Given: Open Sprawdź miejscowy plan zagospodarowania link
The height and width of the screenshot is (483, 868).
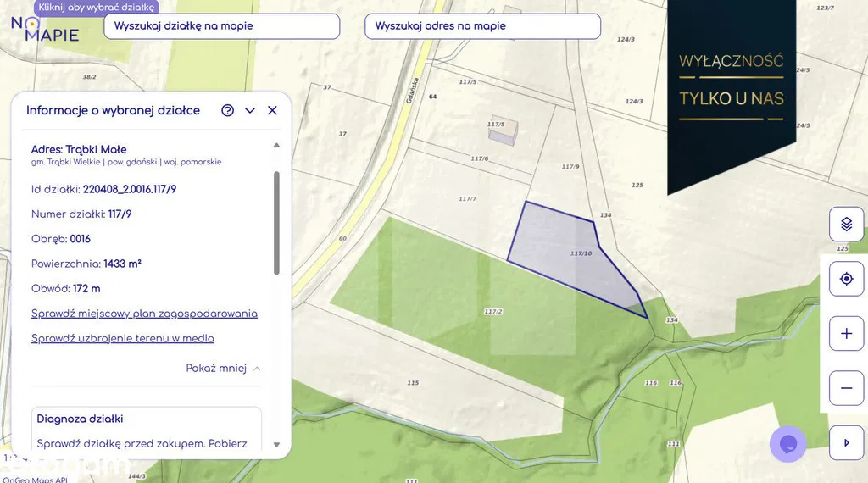Looking at the screenshot, I should (x=144, y=314).
